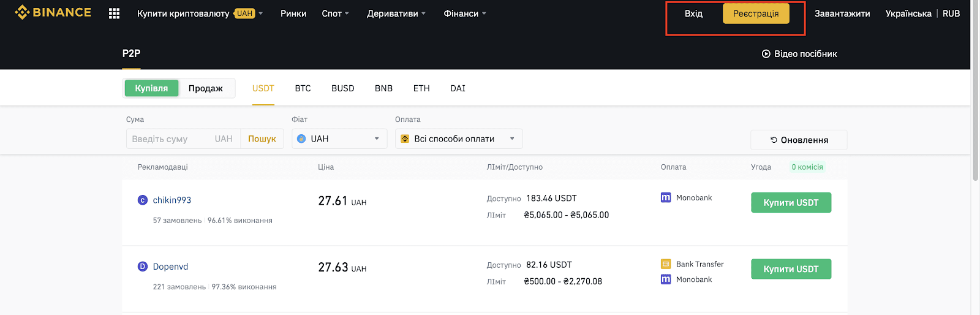Click limit ₴500.00 - ₴2,270.08
The height and width of the screenshot is (315, 980).
click(x=563, y=281)
